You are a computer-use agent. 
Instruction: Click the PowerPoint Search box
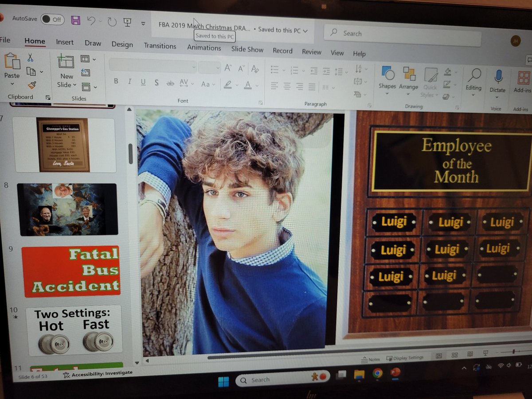click(x=403, y=36)
